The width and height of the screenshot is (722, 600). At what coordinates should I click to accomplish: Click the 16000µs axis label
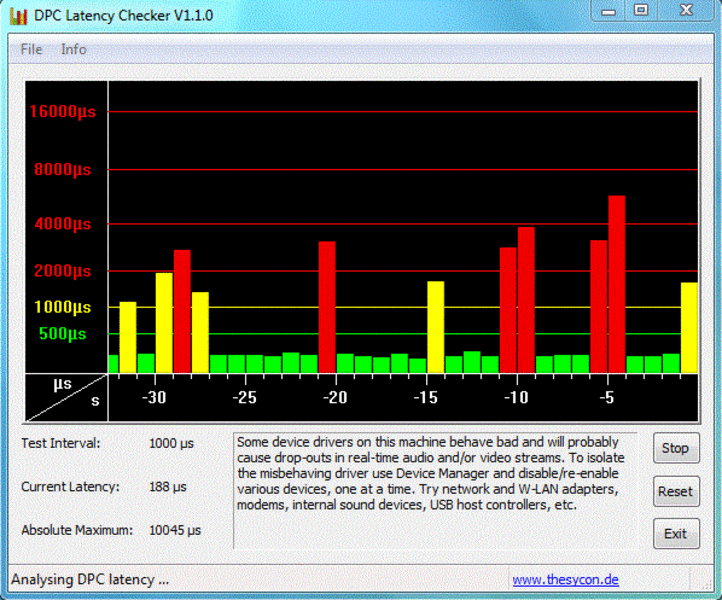63,111
